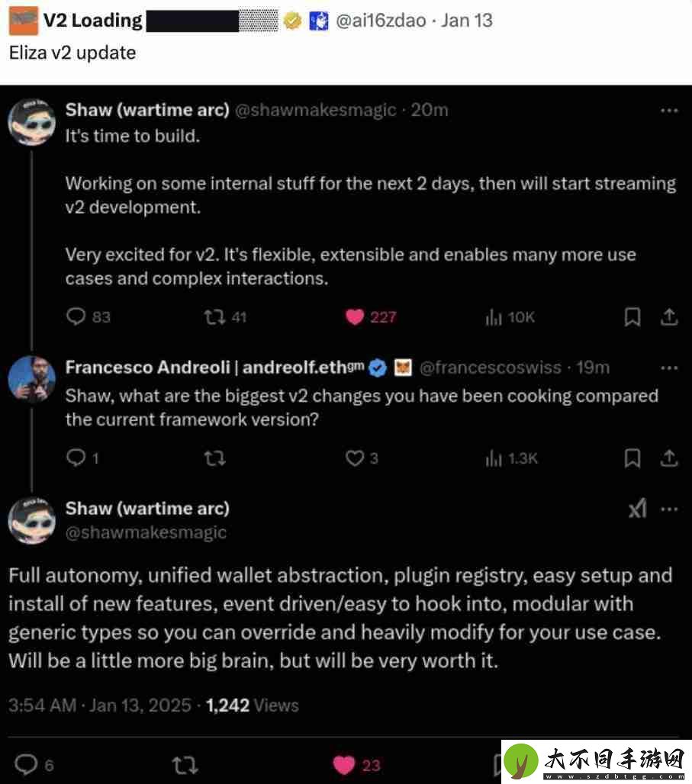Image resolution: width=692 pixels, height=784 pixels.
Task: Share Shaw's first tweet via upload icon
Action: [669, 316]
